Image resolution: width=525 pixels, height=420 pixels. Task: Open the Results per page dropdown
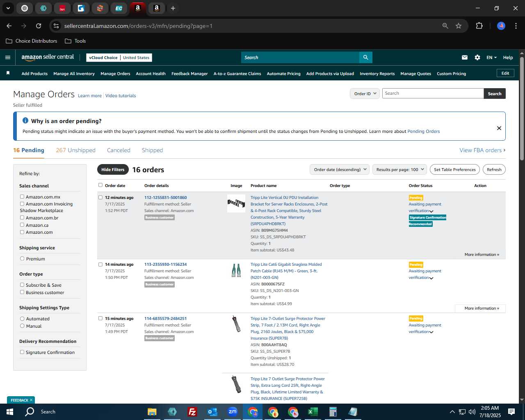(400, 169)
